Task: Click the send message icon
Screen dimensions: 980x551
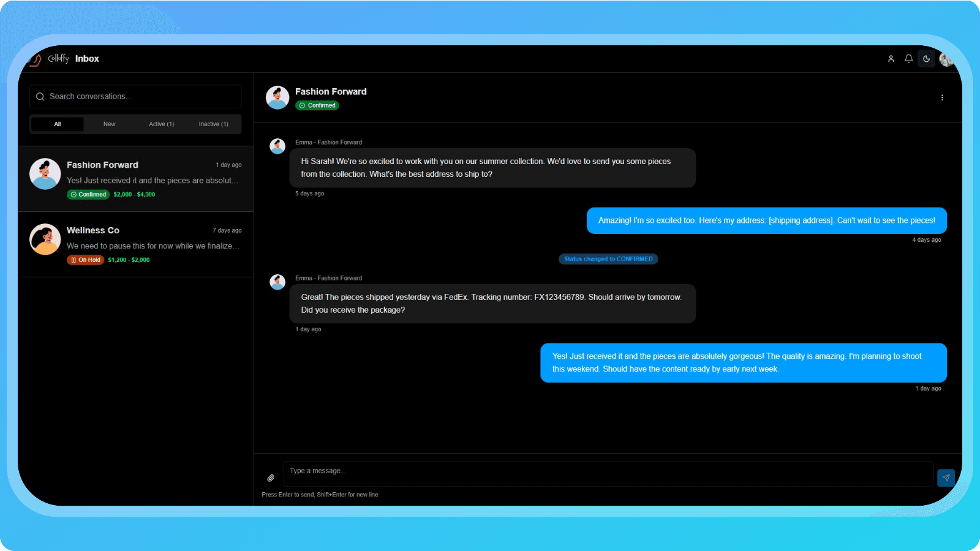Action: [946, 477]
